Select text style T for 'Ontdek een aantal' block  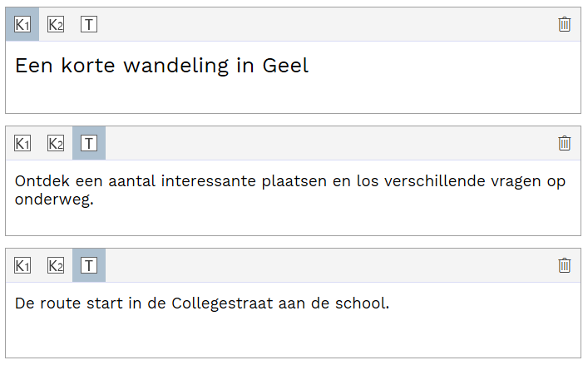[89, 143]
